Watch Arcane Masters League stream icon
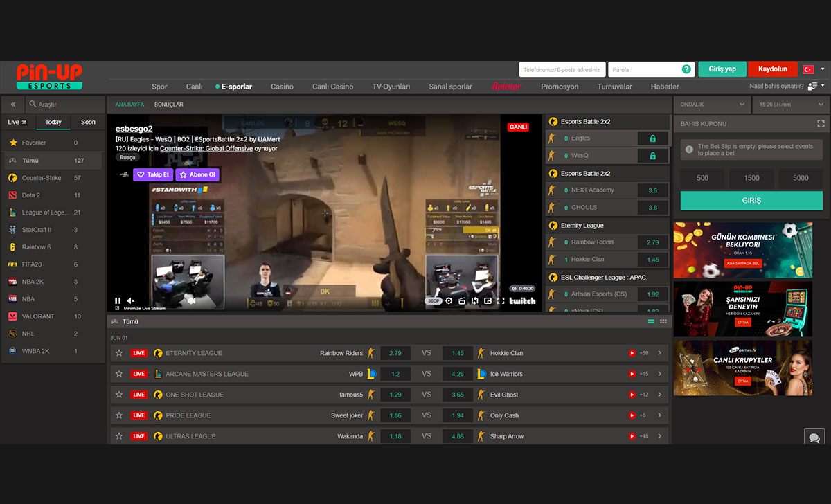Screen dimensions: 831x504 click(x=632, y=374)
